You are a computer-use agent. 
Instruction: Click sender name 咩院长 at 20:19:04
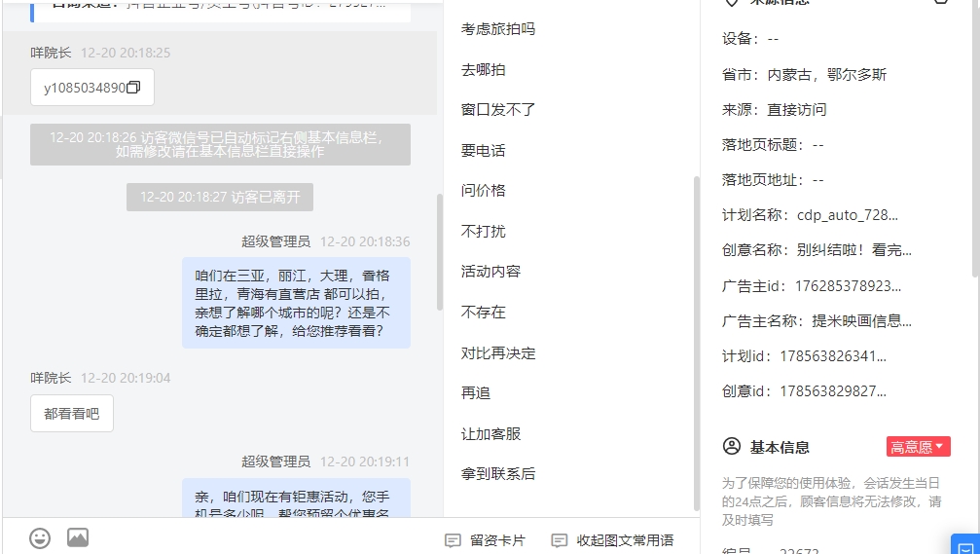pyautogui.click(x=51, y=378)
